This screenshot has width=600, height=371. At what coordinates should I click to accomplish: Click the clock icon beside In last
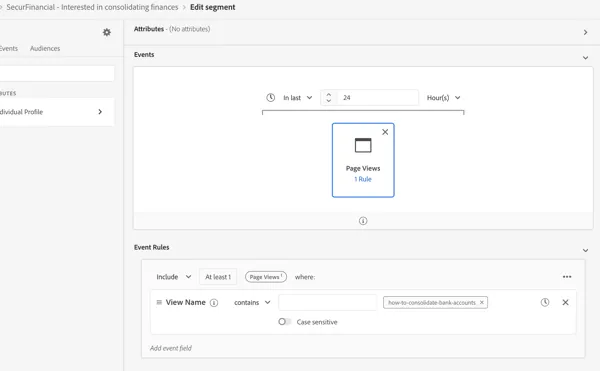point(271,98)
